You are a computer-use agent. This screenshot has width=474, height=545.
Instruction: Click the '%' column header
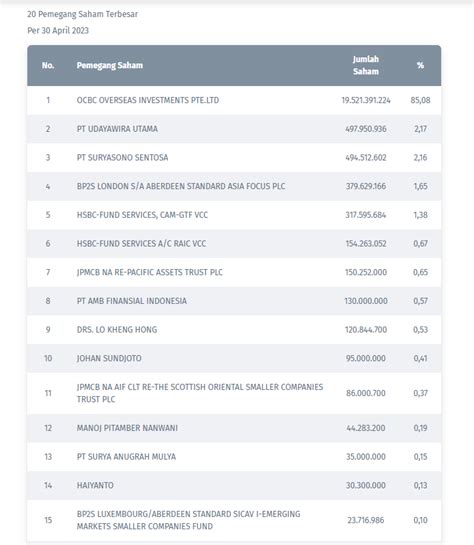coord(420,65)
